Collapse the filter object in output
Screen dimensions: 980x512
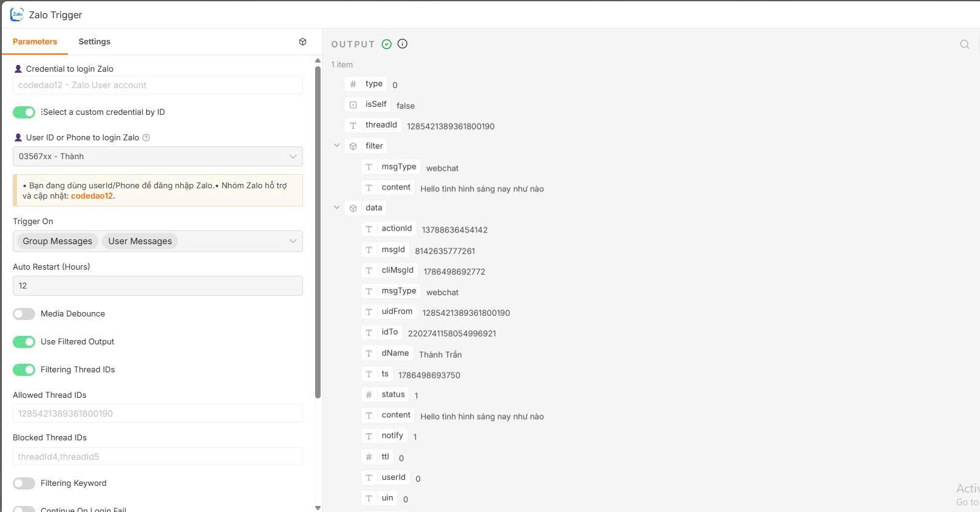[x=337, y=146]
